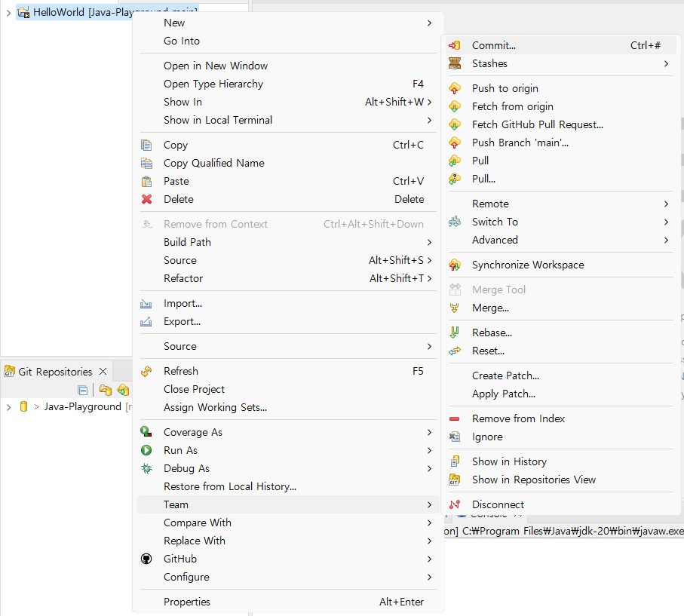Click Add existing repository icon in Git Repositories
Image resolution: width=684 pixels, height=616 pixels.
(105, 390)
